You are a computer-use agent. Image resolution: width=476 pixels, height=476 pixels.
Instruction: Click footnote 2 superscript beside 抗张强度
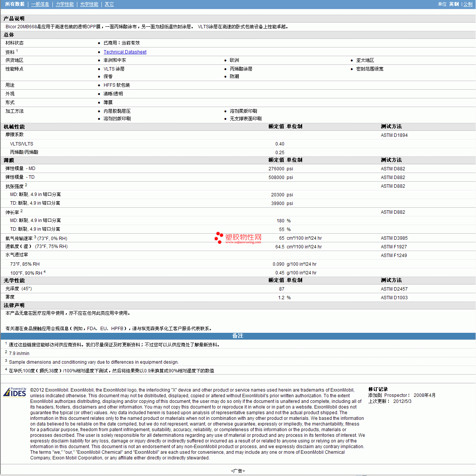coord(26,185)
